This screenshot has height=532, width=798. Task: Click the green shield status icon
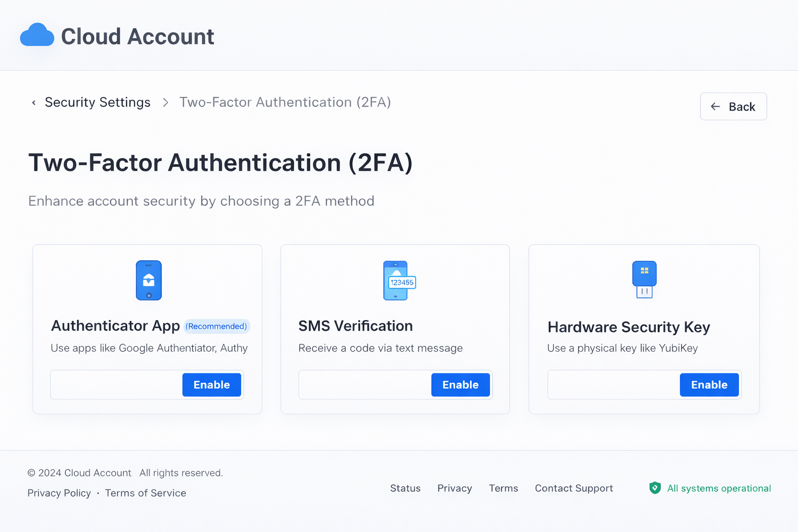[655, 488]
